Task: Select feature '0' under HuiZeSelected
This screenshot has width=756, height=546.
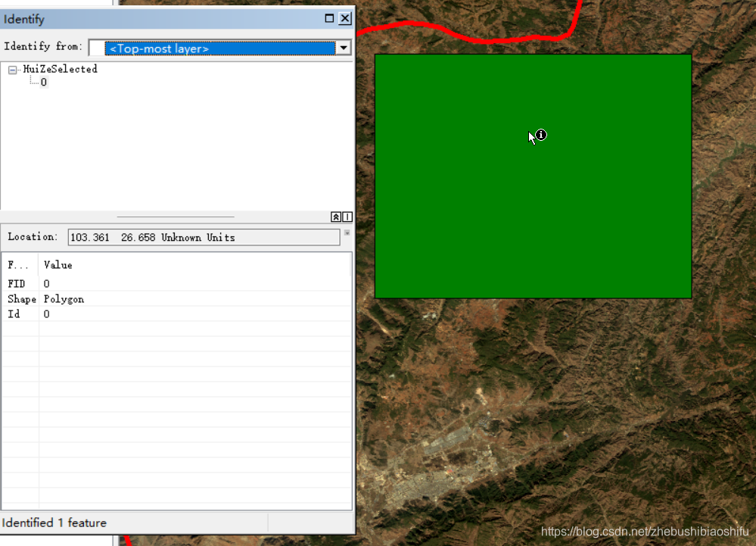Action: pos(44,82)
